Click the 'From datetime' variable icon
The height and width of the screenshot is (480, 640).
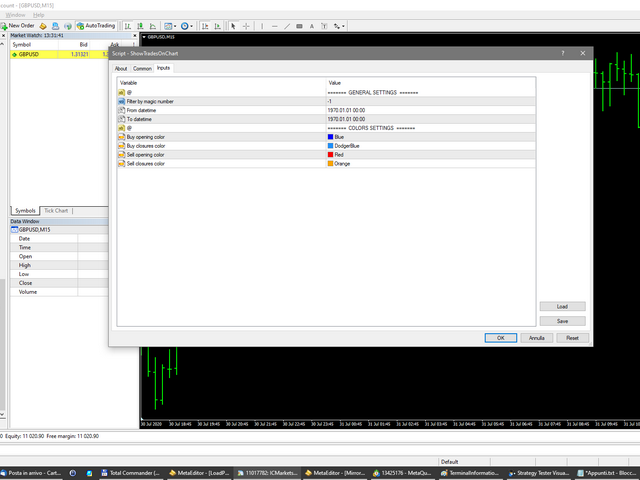(x=121, y=110)
